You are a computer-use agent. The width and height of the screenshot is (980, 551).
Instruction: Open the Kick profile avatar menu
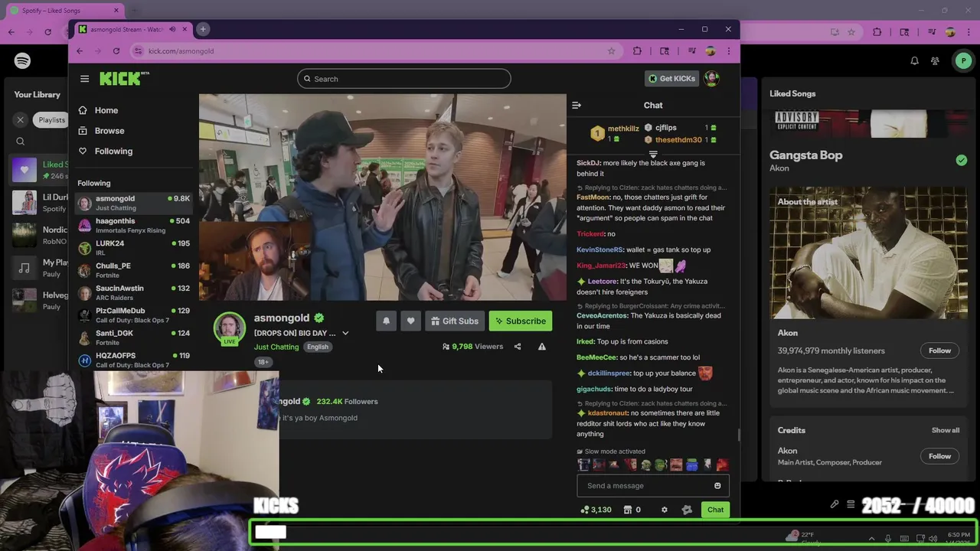coord(711,79)
